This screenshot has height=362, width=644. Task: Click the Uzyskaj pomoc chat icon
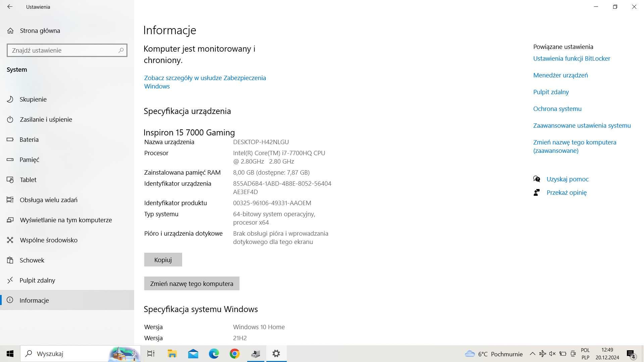click(x=537, y=179)
